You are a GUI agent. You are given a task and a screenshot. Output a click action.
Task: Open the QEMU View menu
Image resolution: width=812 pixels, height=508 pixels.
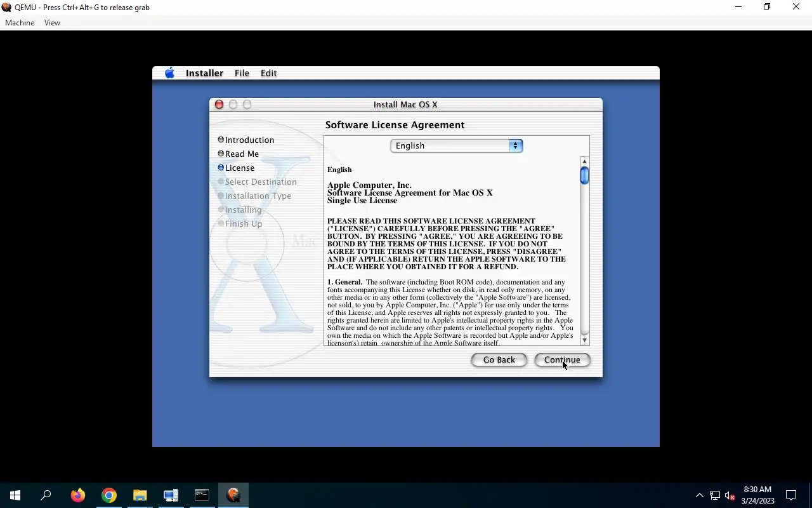52,23
